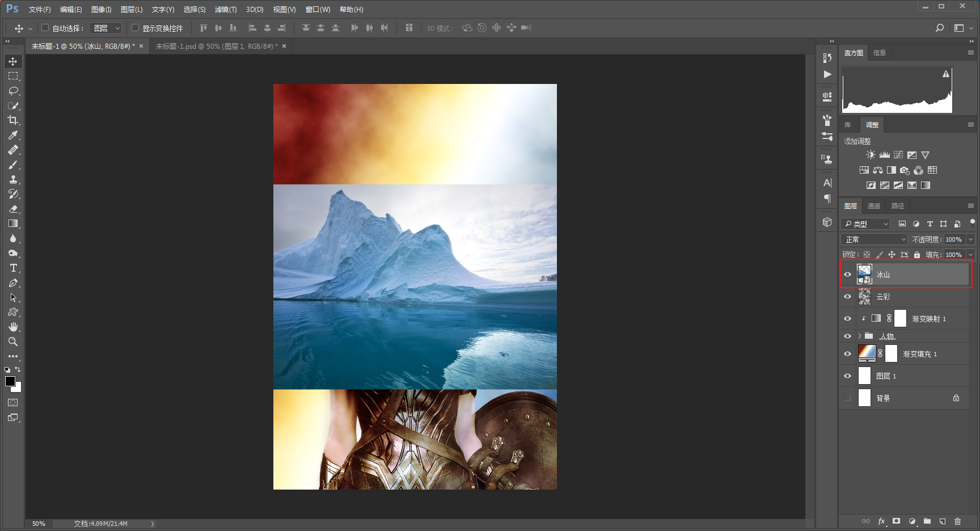Image resolution: width=980 pixels, height=531 pixels.
Task: Close the 未标题-1.psd document tab
Action: tap(284, 47)
